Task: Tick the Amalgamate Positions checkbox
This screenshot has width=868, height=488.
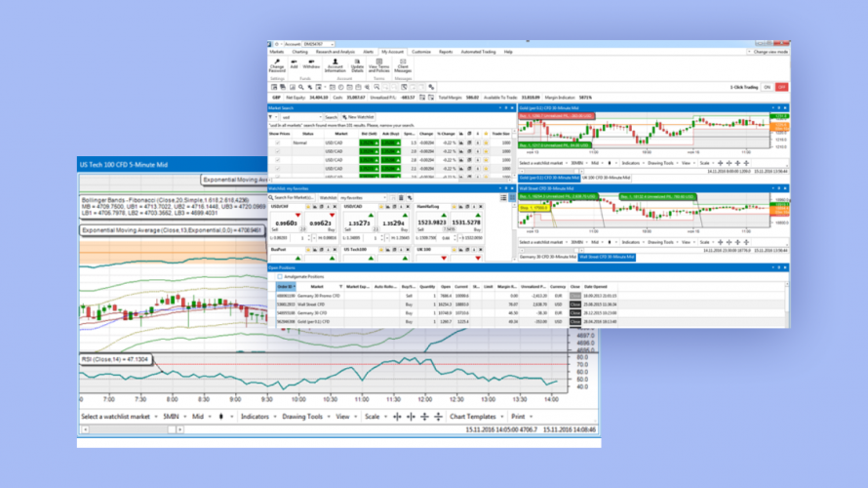Action: click(280, 276)
